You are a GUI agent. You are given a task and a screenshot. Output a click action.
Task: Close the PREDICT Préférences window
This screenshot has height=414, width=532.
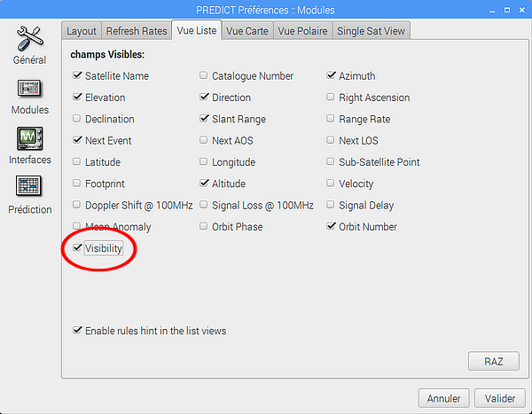click(522, 10)
